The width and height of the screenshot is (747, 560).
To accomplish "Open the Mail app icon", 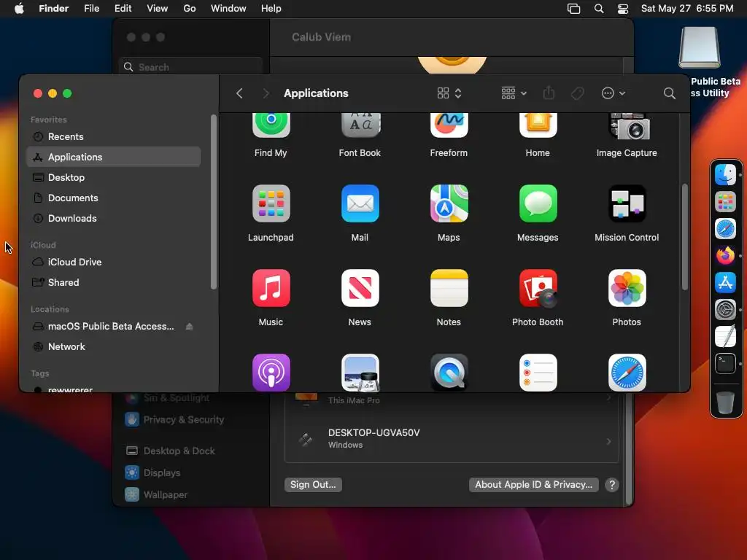I will [360, 204].
